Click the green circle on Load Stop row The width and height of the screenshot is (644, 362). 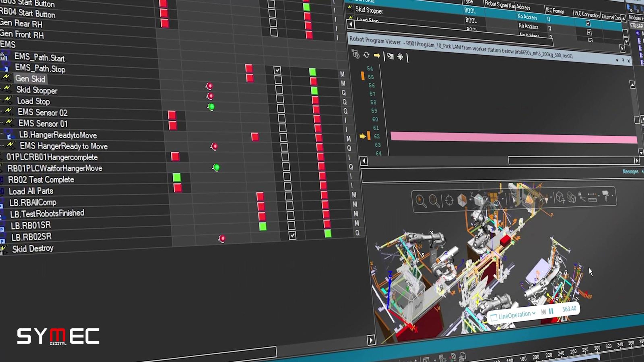[x=211, y=107]
